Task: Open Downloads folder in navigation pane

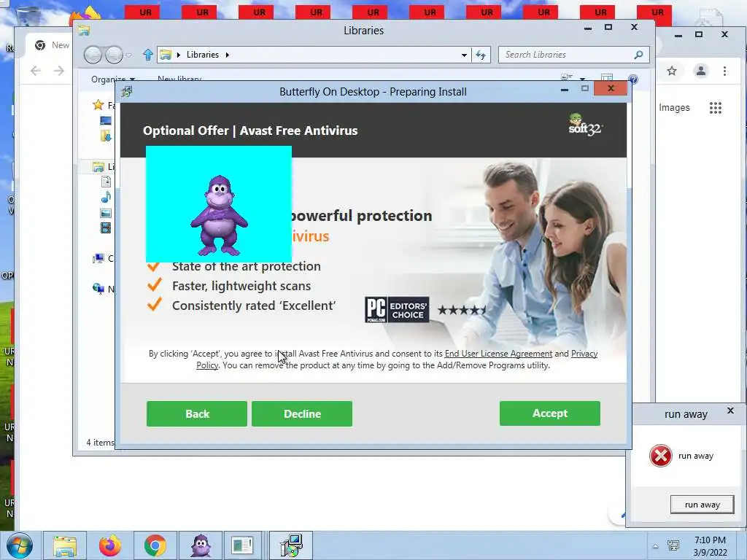Action: (106, 136)
